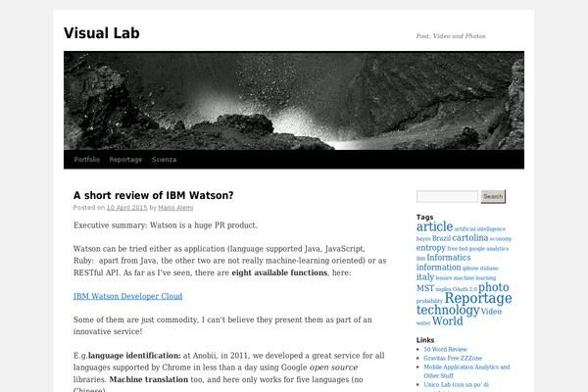Click the Executive summary sentence
Viewport: 588px width, 392px height.
[x=166, y=225]
